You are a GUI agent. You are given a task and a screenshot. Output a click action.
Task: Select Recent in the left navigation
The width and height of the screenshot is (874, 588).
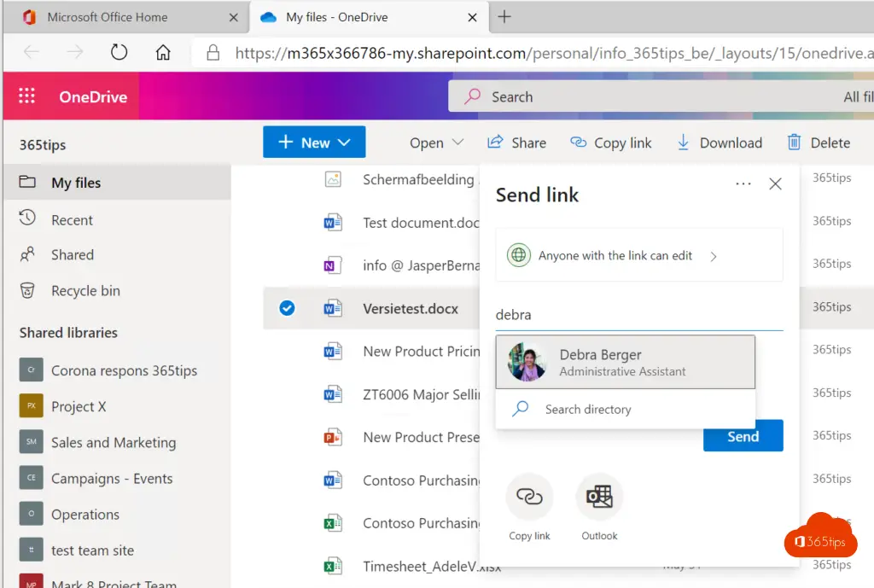click(72, 220)
